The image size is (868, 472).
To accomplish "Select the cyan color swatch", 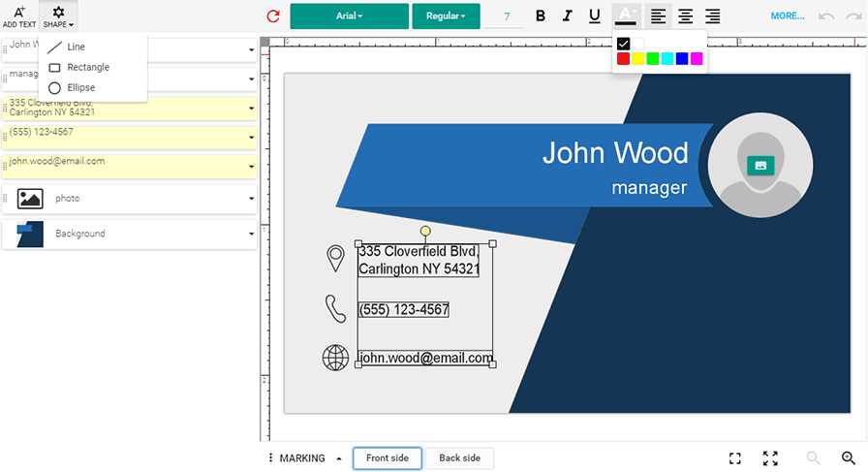I will coord(667,59).
